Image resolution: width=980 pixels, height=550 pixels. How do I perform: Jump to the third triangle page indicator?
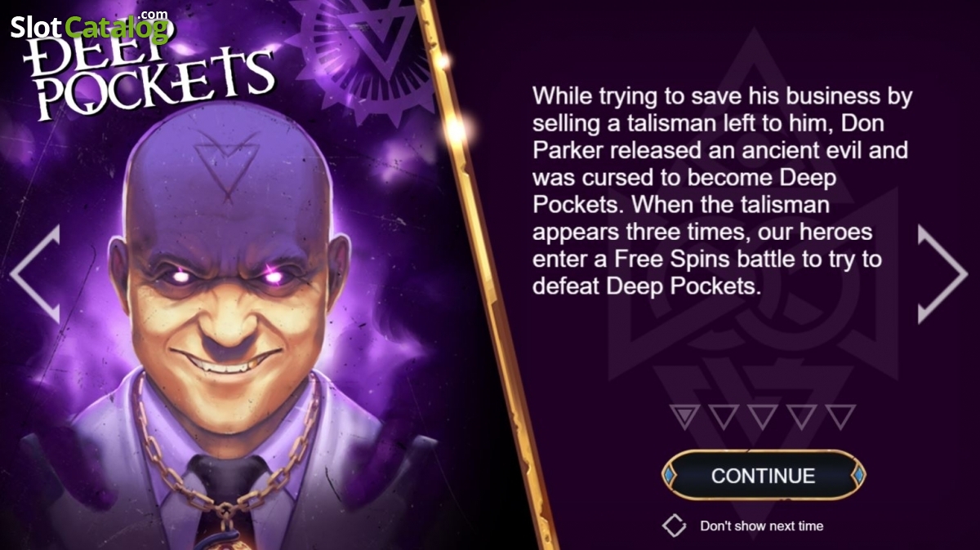763,416
